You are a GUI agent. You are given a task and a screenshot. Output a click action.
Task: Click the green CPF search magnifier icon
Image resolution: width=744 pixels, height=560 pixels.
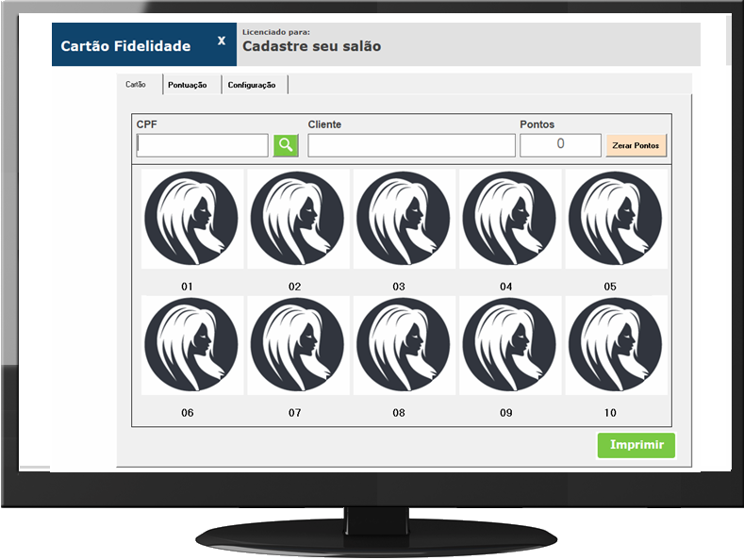[286, 145]
